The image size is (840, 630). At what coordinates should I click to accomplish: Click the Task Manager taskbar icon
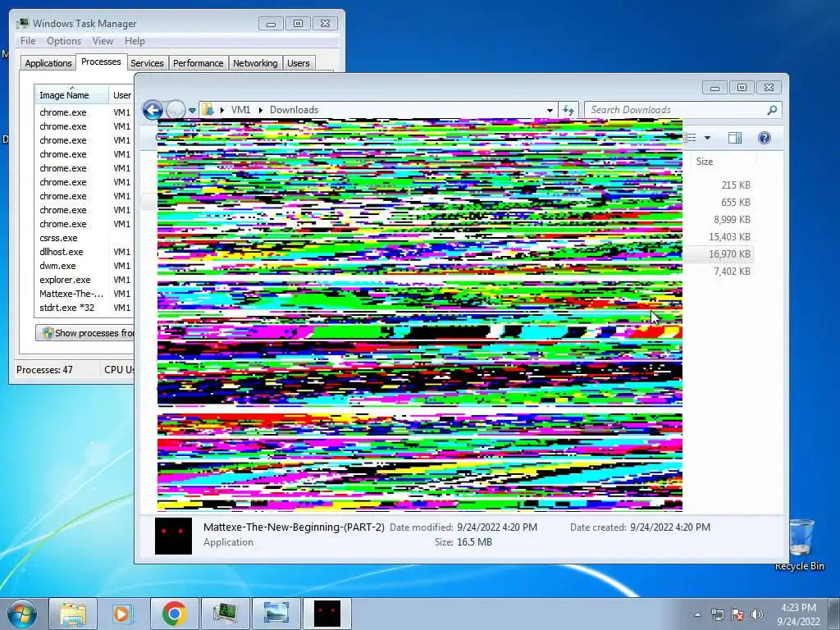tap(225, 614)
